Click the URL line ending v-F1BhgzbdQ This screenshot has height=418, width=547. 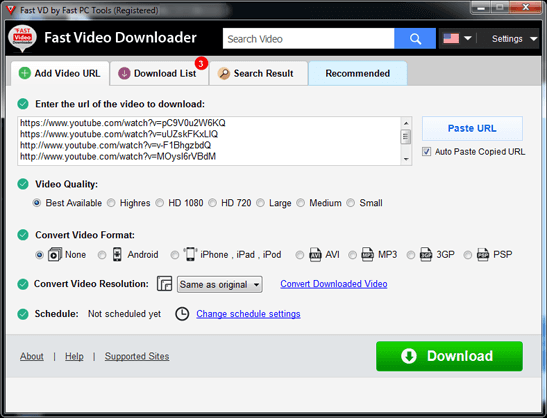tap(115, 145)
